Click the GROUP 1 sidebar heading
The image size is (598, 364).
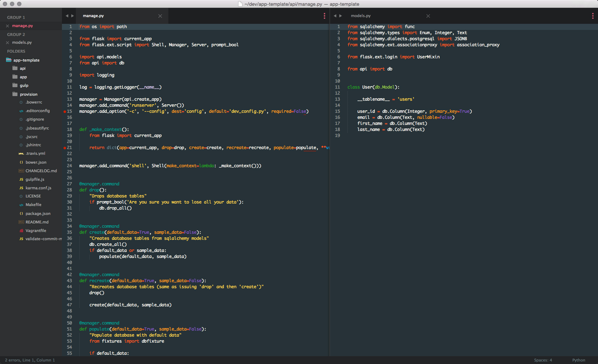(x=16, y=17)
